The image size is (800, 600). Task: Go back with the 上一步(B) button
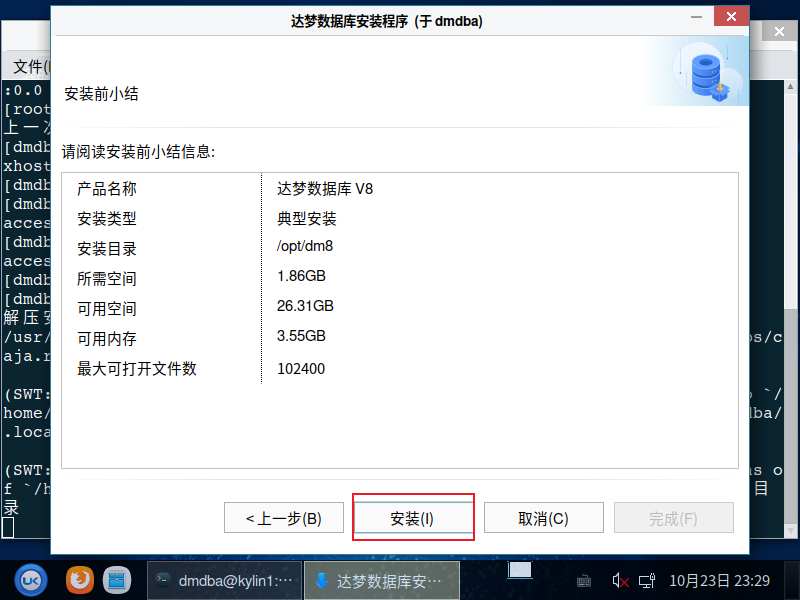tap(284, 518)
